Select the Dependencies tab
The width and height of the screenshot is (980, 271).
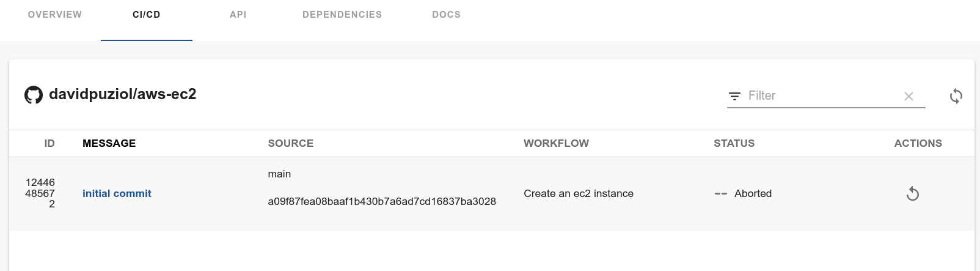342,15
